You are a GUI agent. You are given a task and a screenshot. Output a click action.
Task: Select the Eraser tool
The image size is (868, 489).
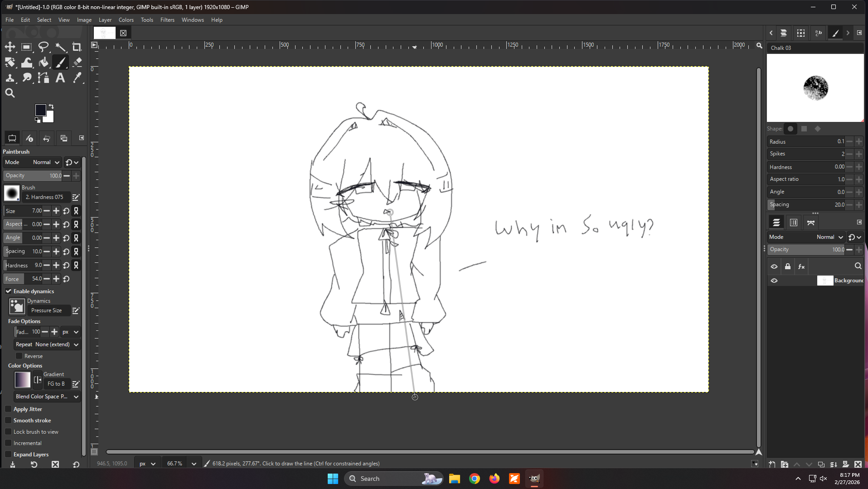coord(77,62)
